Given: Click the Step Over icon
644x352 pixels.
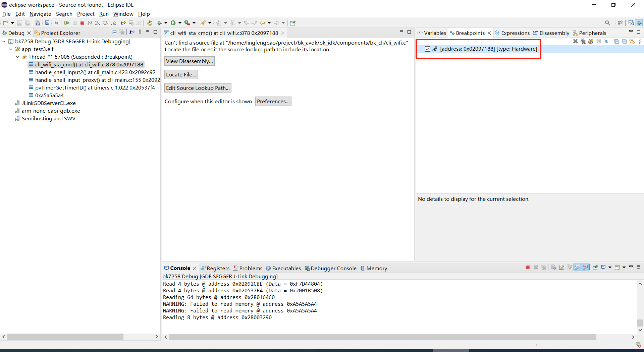Looking at the screenshot, I should (x=106, y=23).
